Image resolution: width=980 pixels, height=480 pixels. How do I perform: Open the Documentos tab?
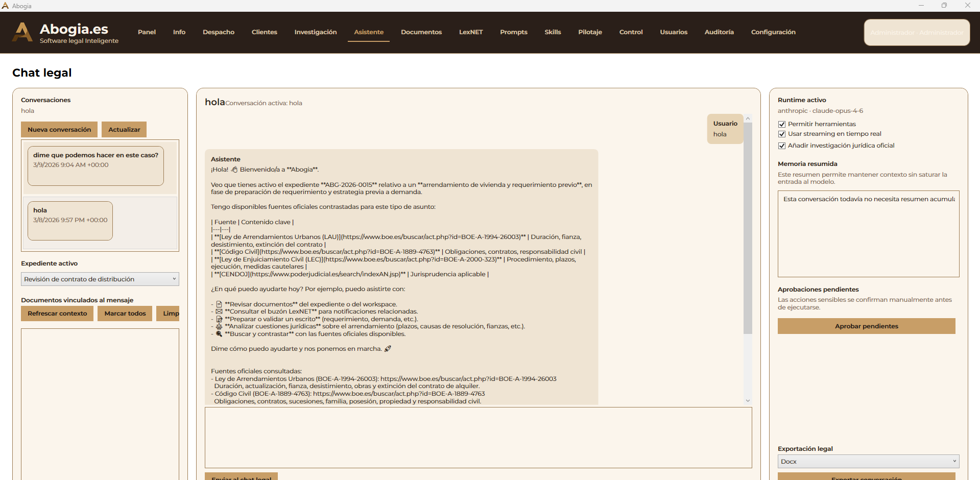coord(421,32)
